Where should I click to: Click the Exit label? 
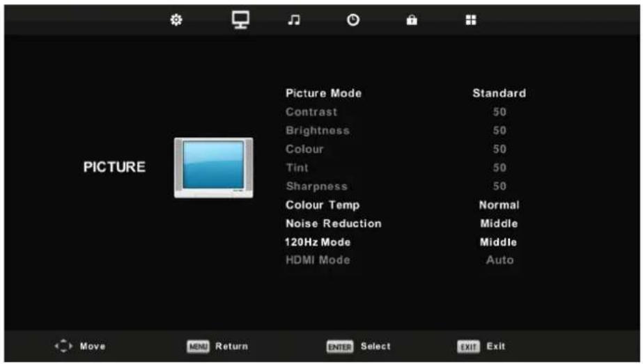(496, 347)
